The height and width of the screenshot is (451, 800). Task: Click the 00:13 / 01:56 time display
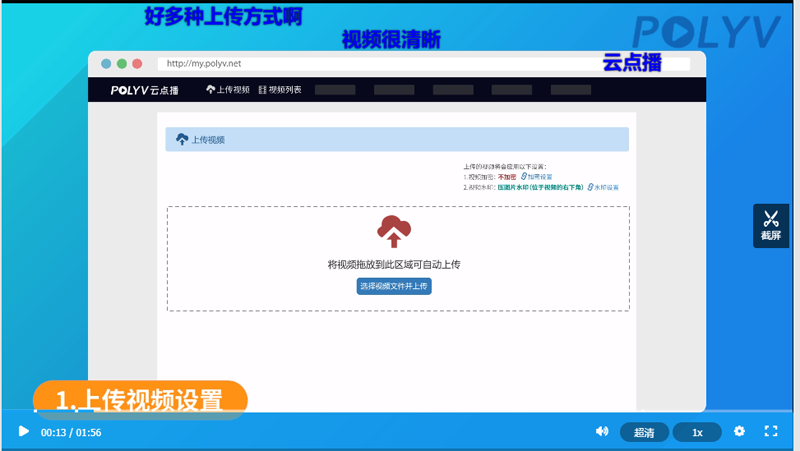tap(71, 432)
